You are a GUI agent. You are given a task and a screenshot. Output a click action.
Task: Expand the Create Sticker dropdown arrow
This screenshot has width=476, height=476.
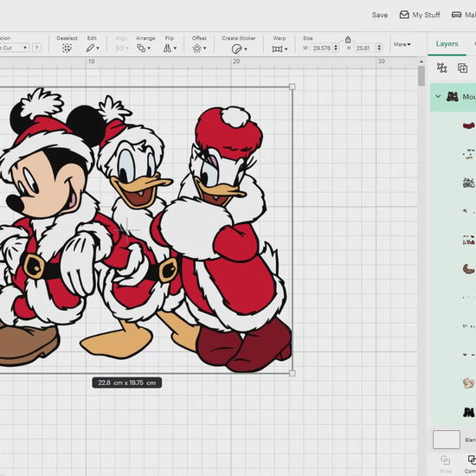click(246, 48)
